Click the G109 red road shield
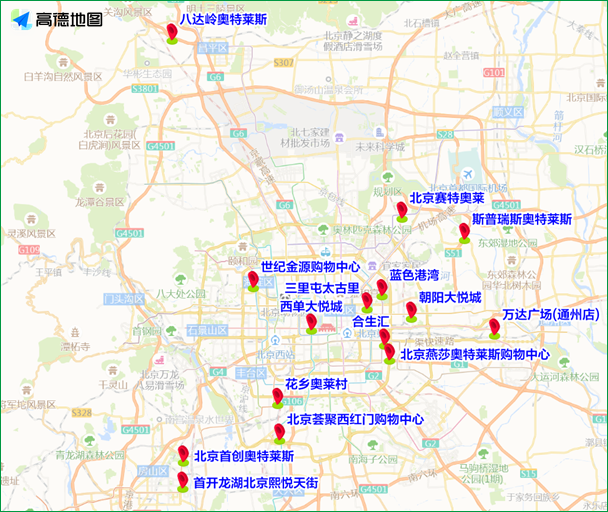 coord(29,250)
